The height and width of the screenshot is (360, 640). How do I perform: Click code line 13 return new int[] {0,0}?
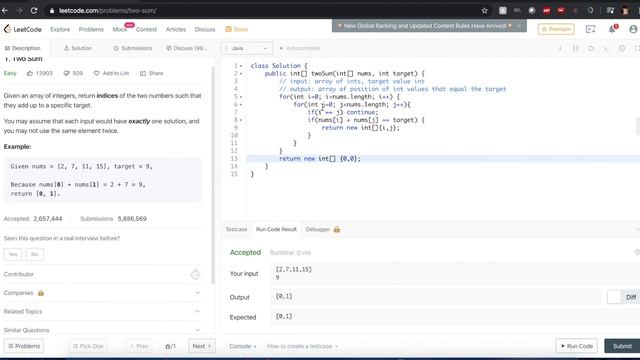[x=320, y=158]
